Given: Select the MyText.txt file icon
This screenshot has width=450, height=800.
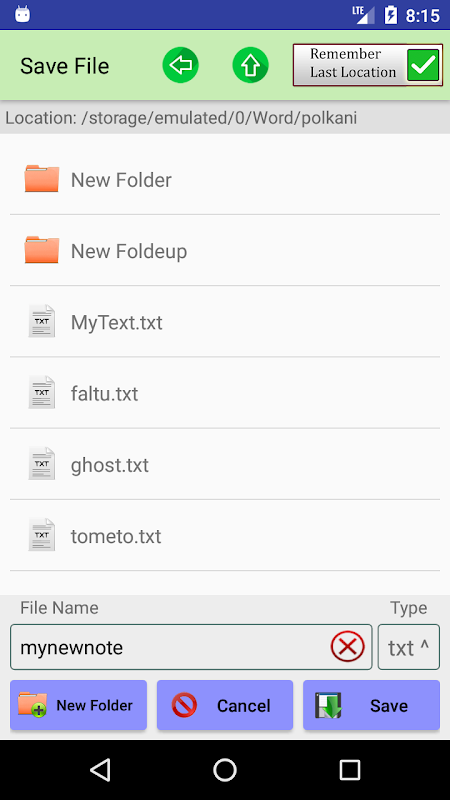Looking at the screenshot, I should 42,321.
